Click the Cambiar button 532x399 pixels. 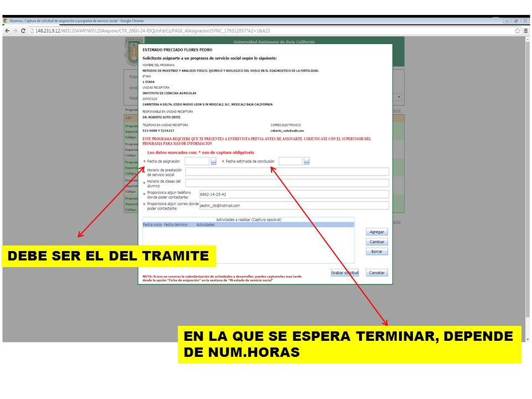377,242
